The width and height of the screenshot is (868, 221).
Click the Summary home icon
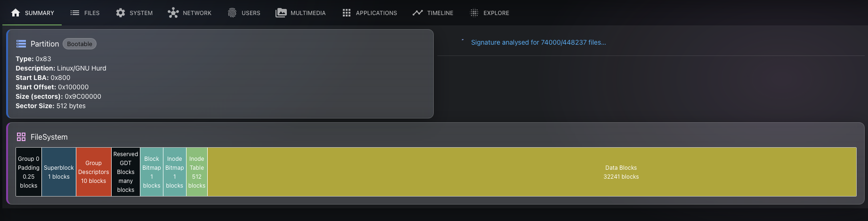(16, 13)
